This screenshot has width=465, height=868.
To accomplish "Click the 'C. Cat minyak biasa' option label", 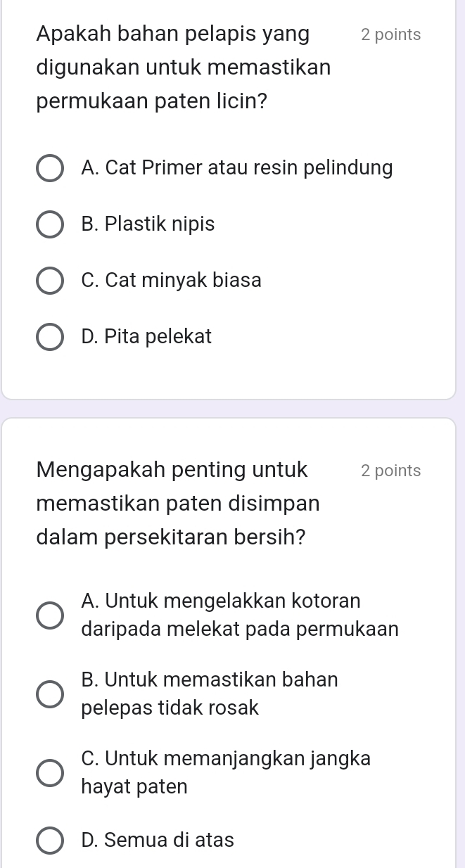I will pos(171,281).
